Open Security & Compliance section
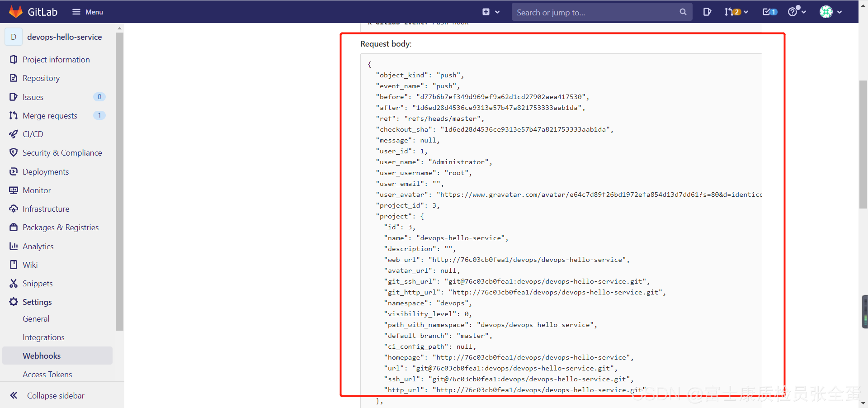Screen dimensions: 868x408 [x=62, y=153]
